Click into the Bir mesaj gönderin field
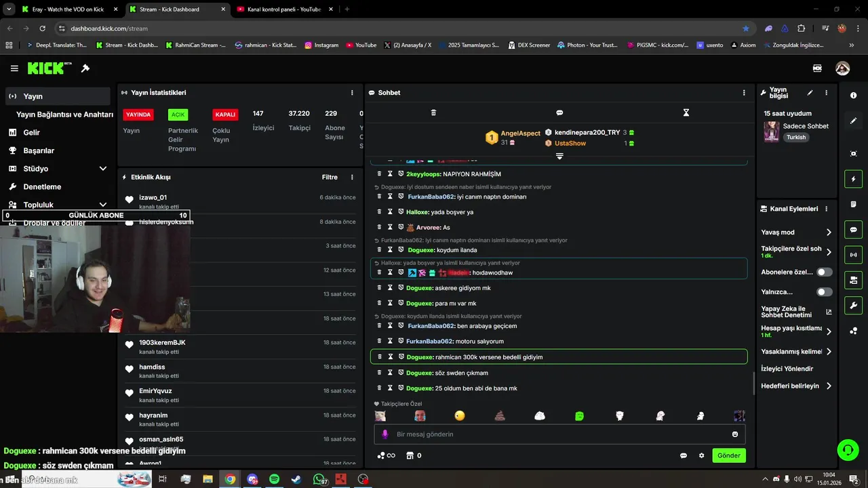 coord(559,434)
